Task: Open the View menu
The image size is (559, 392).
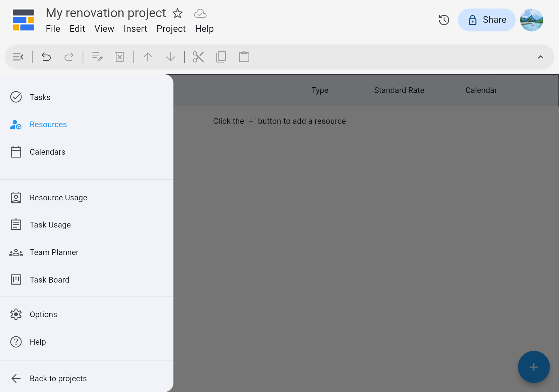Action: coord(104,29)
